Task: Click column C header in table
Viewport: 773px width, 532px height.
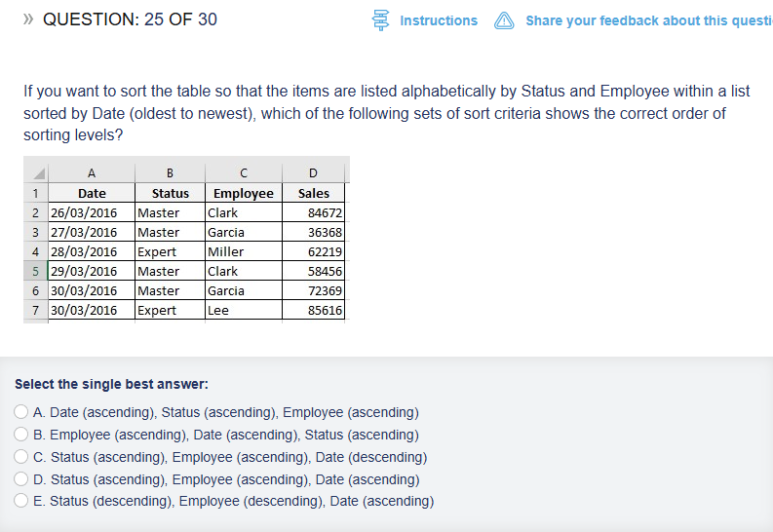Action: [x=243, y=173]
